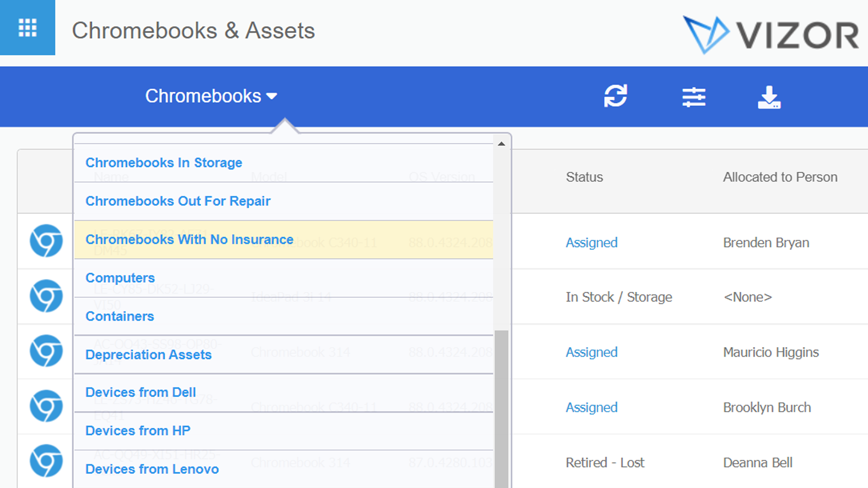Click the VIZOR logo
This screenshot has height=488, width=868.
[771, 35]
